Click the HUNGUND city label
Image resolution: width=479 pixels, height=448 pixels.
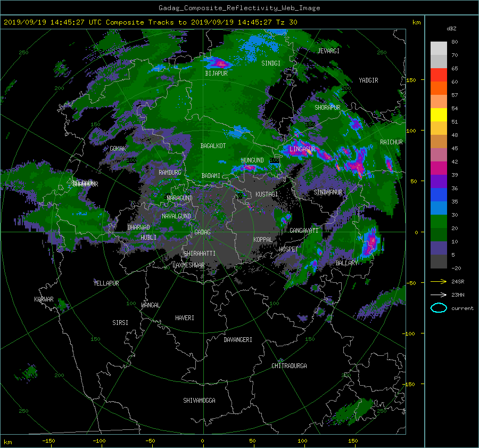(x=252, y=160)
